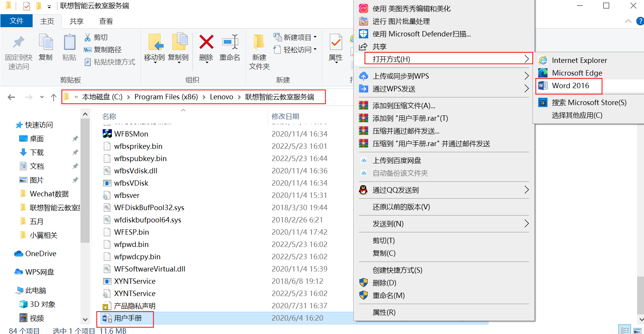Click the Properties checkmark icon
The height and width of the screenshot is (334, 644).
pos(336,42)
